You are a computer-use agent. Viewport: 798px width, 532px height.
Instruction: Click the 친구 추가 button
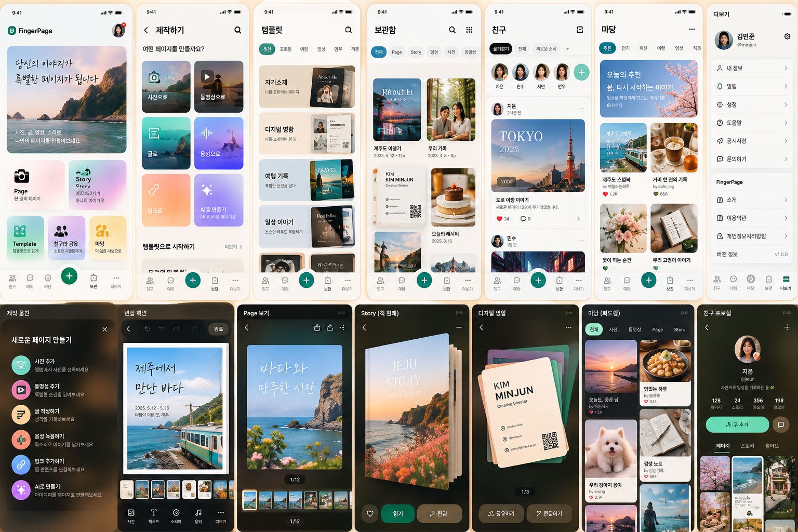[x=737, y=425]
